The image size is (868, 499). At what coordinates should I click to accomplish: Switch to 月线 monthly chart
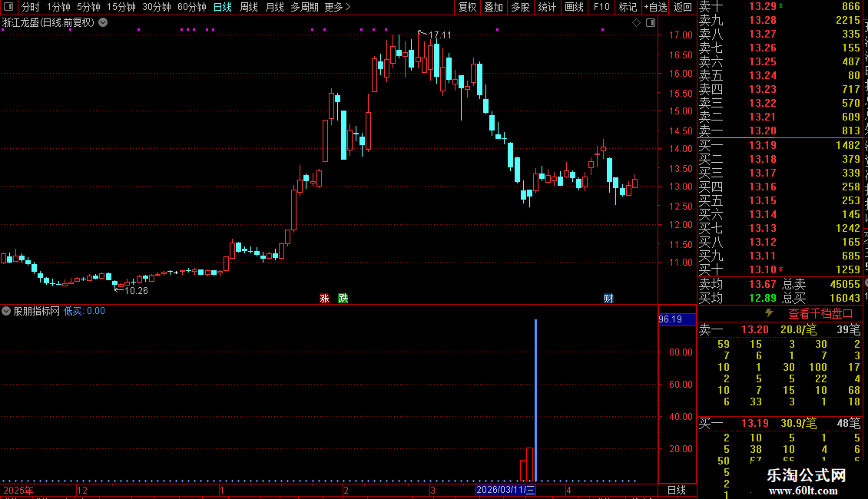pos(274,7)
